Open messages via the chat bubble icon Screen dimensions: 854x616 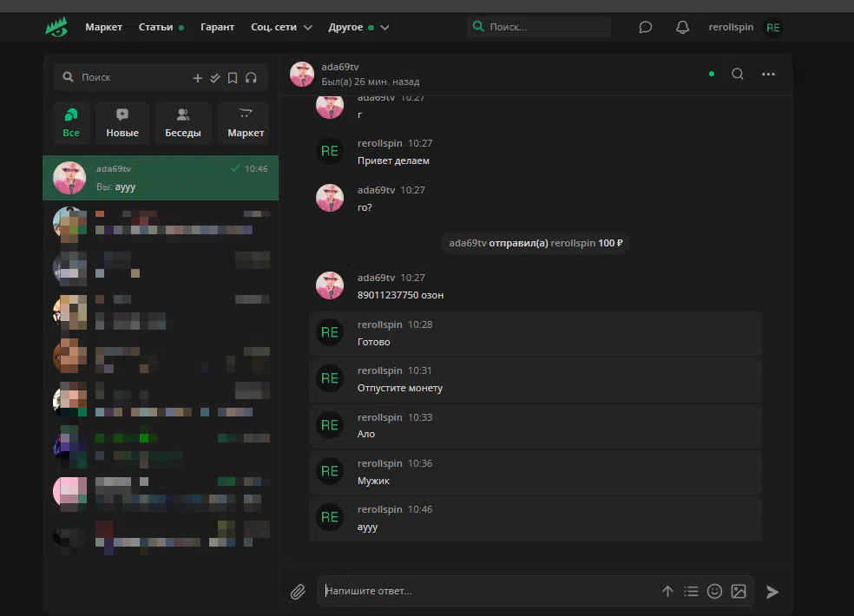point(645,27)
